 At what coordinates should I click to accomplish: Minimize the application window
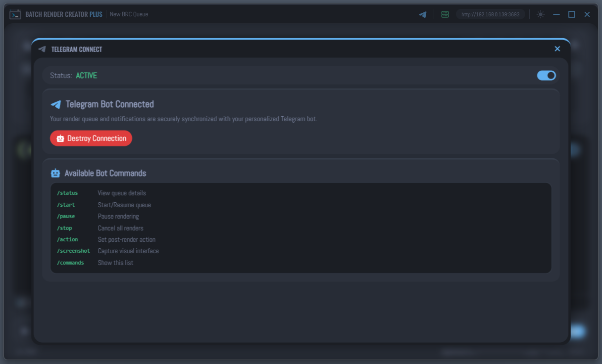point(556,14)
